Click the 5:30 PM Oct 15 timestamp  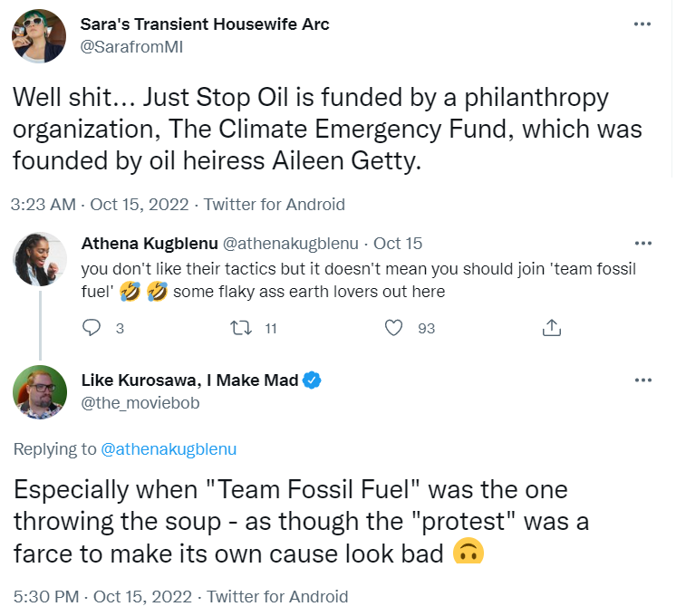102,597
